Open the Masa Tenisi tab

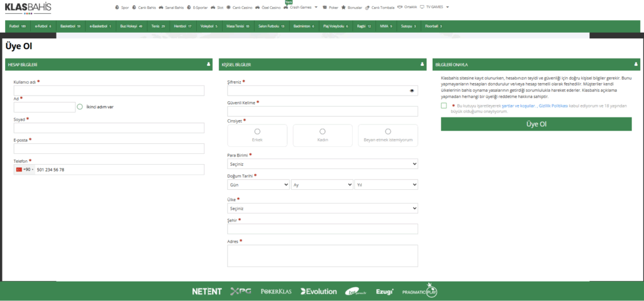click(238, 26)
